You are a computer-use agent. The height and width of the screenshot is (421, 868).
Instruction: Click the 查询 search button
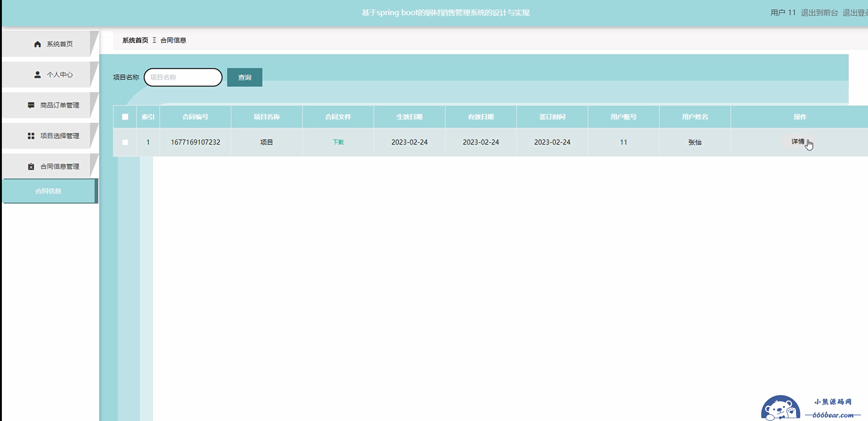[245, 77]
